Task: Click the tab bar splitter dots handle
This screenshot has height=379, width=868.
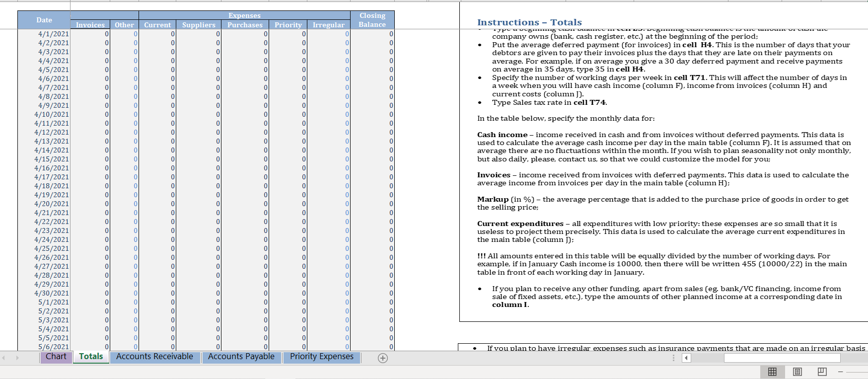Action: (x=673, y=358)
